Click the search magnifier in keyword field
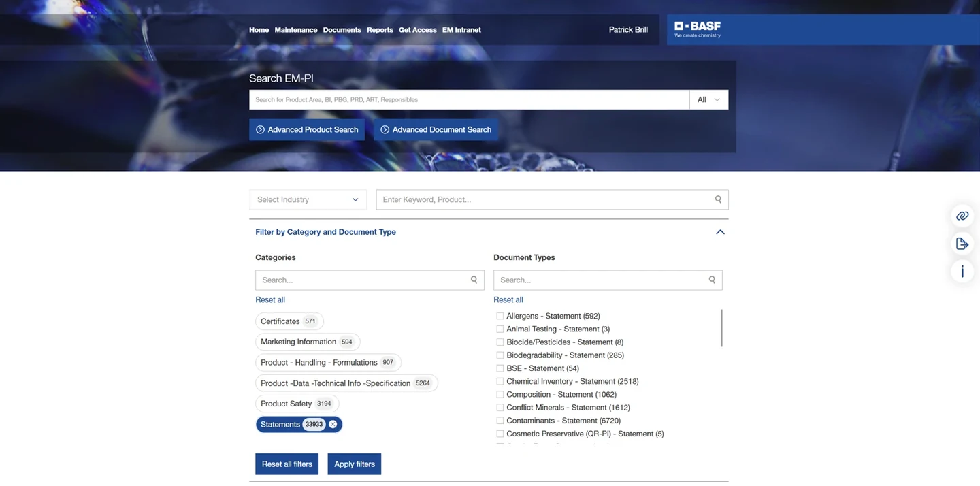Image resolution: width=980 pixels, height=486 pixels. 718,199
